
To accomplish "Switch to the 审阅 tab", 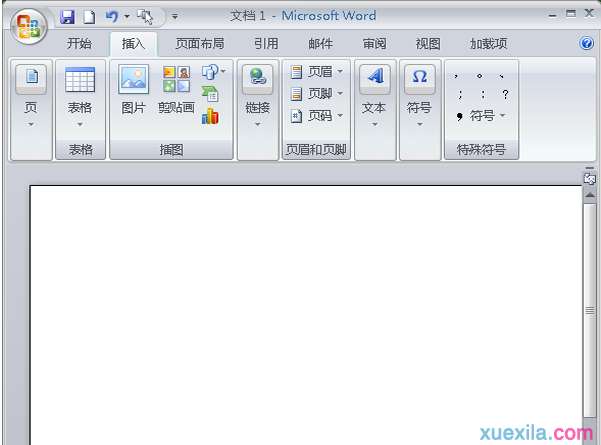I will (x=374, y=44).
